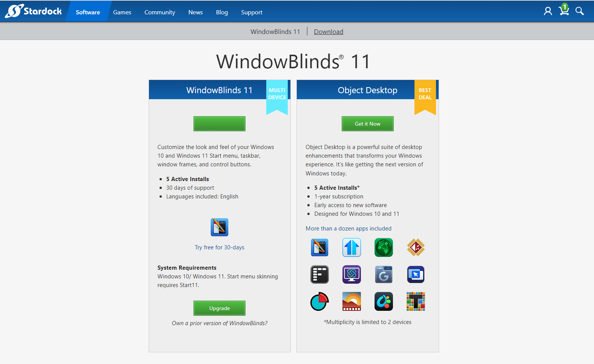Open the Software menu
This screenshot has width=594, height=364.
(88, 12)
